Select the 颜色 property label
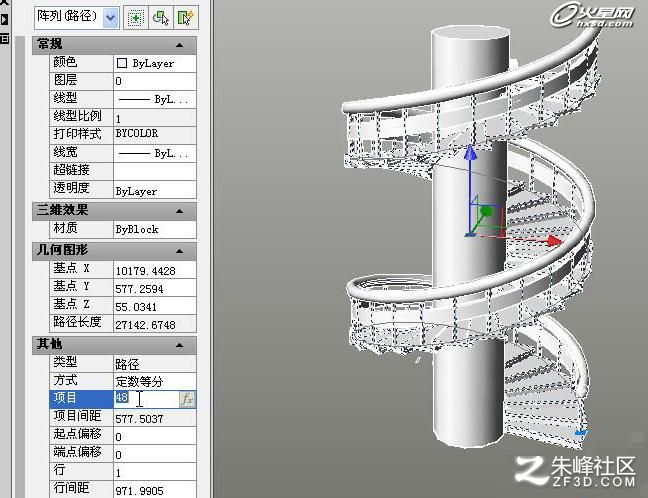This screenshot has height=498, width=648. coord(65,62)
